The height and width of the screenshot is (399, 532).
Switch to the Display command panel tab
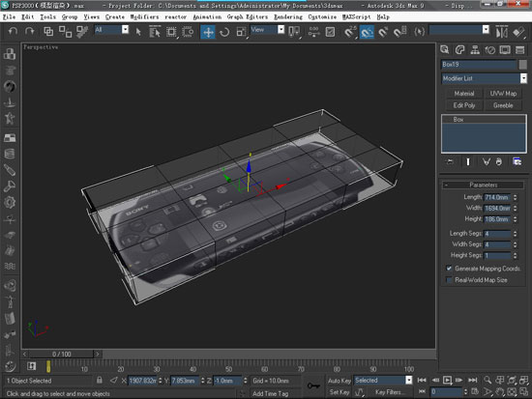pyautogui.click(x=505, y=50)
